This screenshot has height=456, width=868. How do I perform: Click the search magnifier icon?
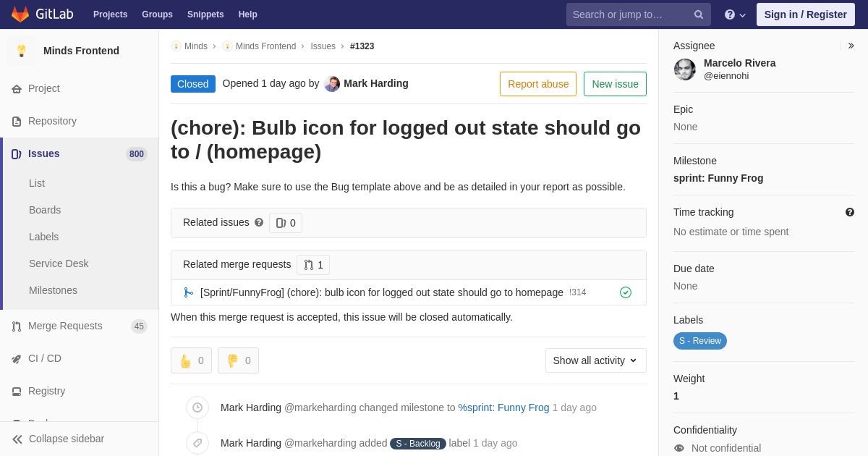698,14
